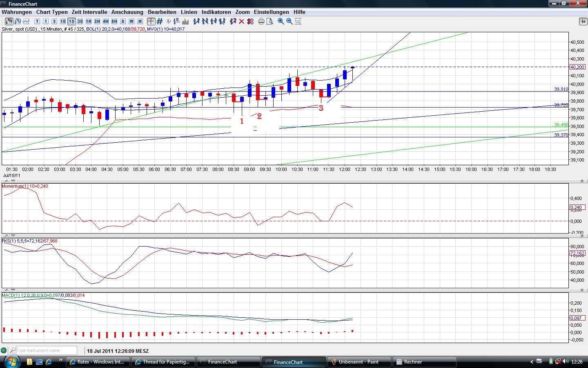Click the search magnifier beside instrument field
The height and width of the screenshot is (368, 588).
[12, 350]
